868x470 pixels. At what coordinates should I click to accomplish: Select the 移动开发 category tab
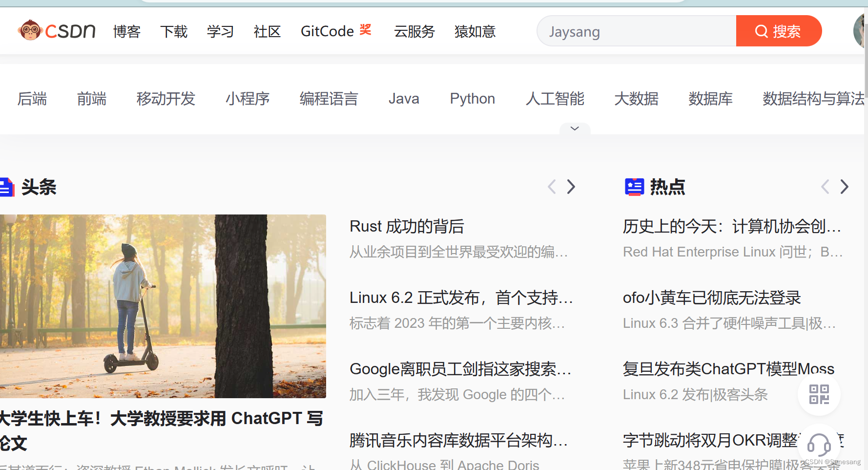(x=166, y=99)
